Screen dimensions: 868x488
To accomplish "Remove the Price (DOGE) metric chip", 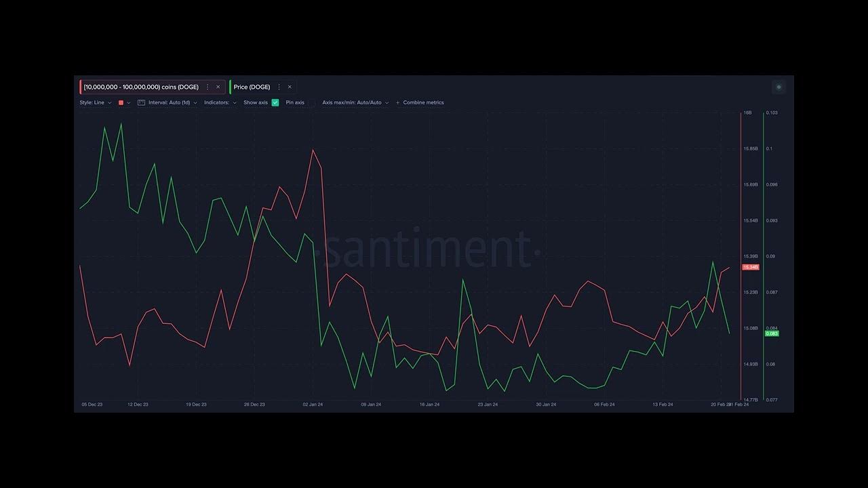I will 290,87.
